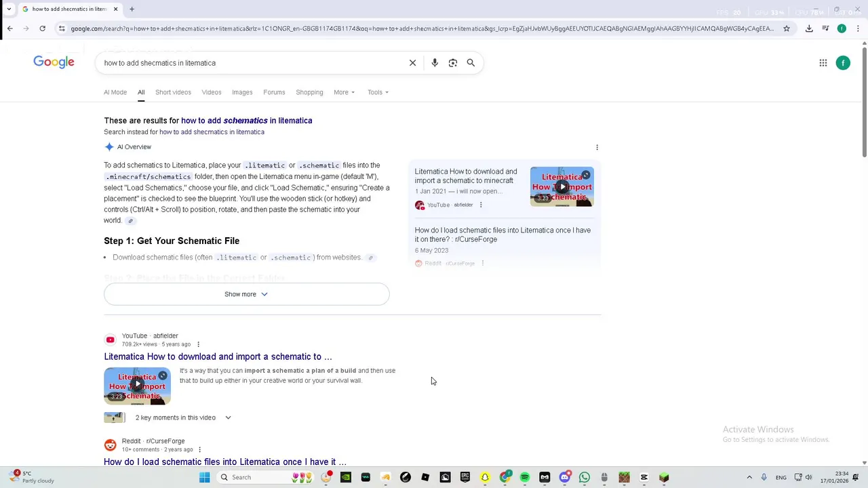
Task: Go back to the previous page
Action: click(9, 28)
